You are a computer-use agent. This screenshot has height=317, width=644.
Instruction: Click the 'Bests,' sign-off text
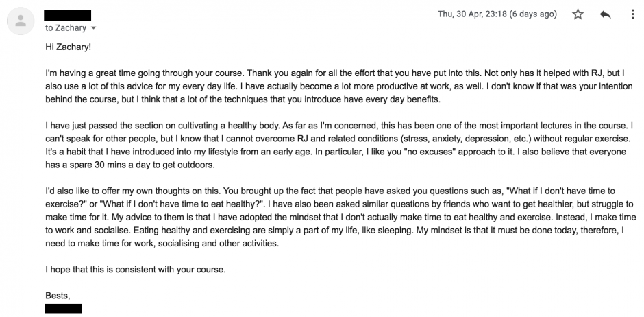[58, 296]
